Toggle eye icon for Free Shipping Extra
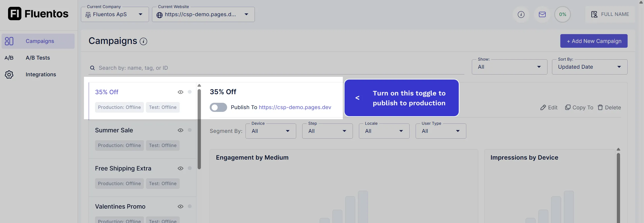 pos(180,168)
